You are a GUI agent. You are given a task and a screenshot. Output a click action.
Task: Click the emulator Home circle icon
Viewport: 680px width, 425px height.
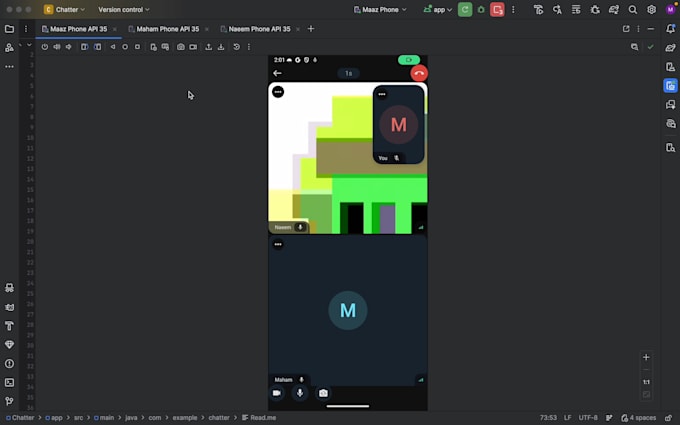pyautogui.click(x=125, y=47)
